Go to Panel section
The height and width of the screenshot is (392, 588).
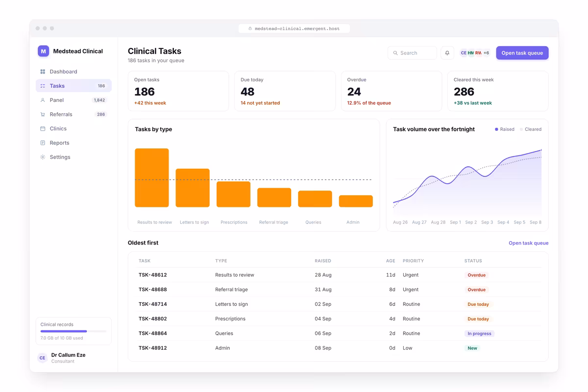click(x=73, y=100)
